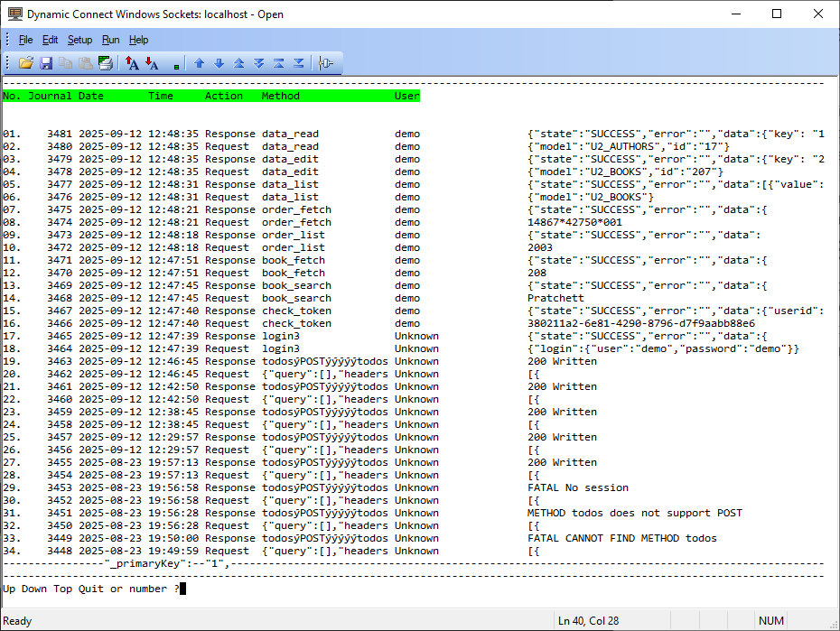Paste clipboard contents
This screenshot has height=631, width=840.
click(x=85, y=62)
